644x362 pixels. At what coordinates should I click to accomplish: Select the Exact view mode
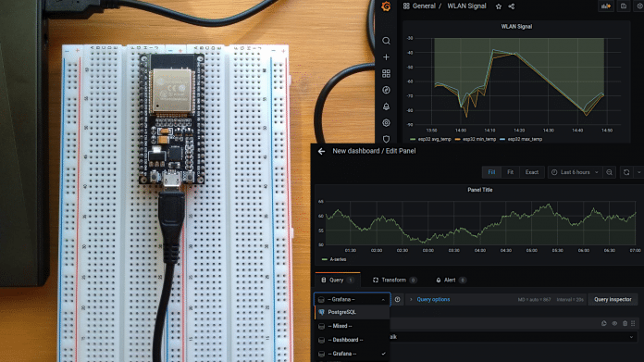pos(532,172)
